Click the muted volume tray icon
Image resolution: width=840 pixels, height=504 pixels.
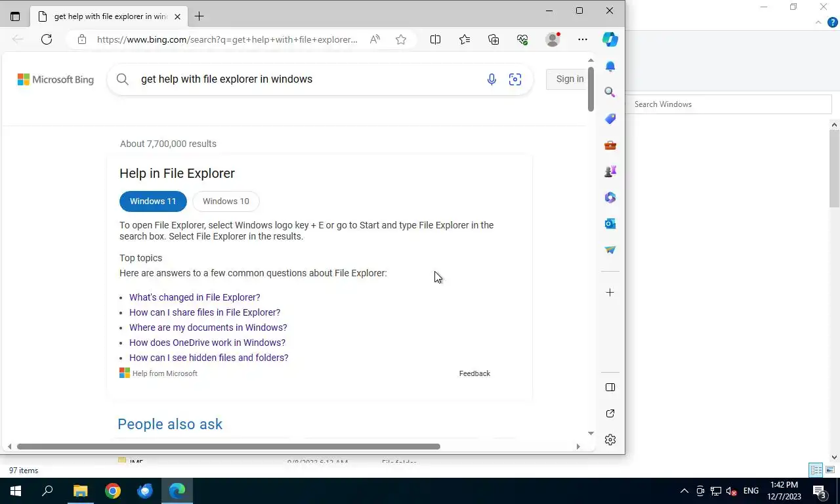pyautogui.click(x=732, y=491)
